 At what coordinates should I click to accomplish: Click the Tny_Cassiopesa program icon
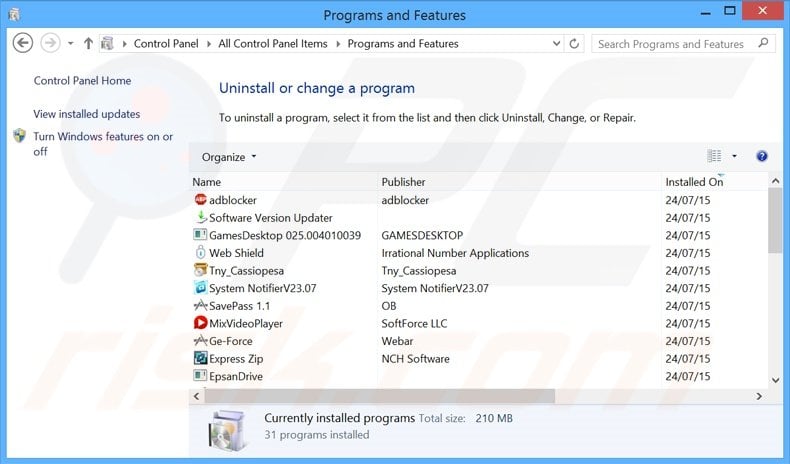click(201, 270)
